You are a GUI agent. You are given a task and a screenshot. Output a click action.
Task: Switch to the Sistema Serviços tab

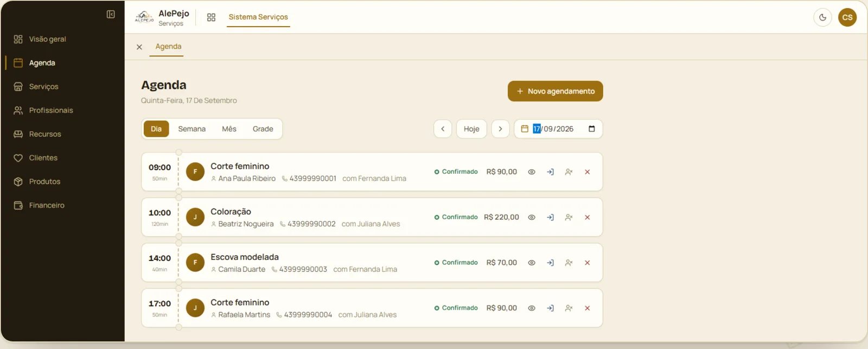tap(258, 17)
